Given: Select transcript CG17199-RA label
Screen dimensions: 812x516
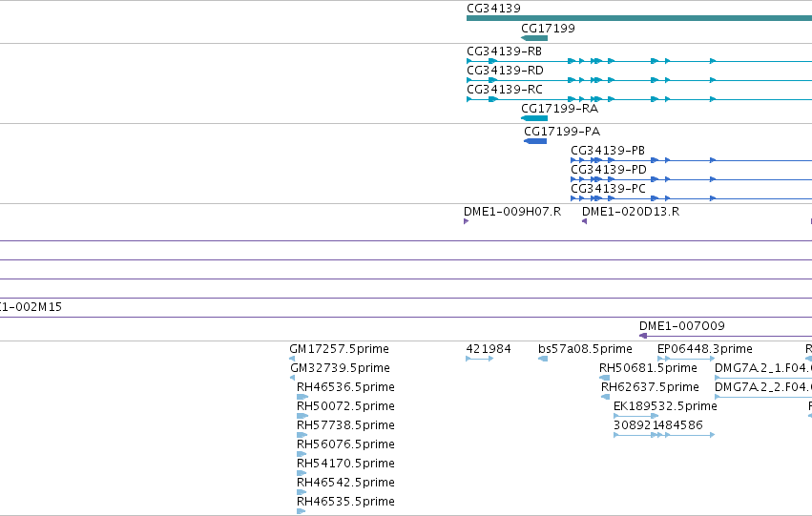Looking at the screenshot, I should tap(559, 109).
